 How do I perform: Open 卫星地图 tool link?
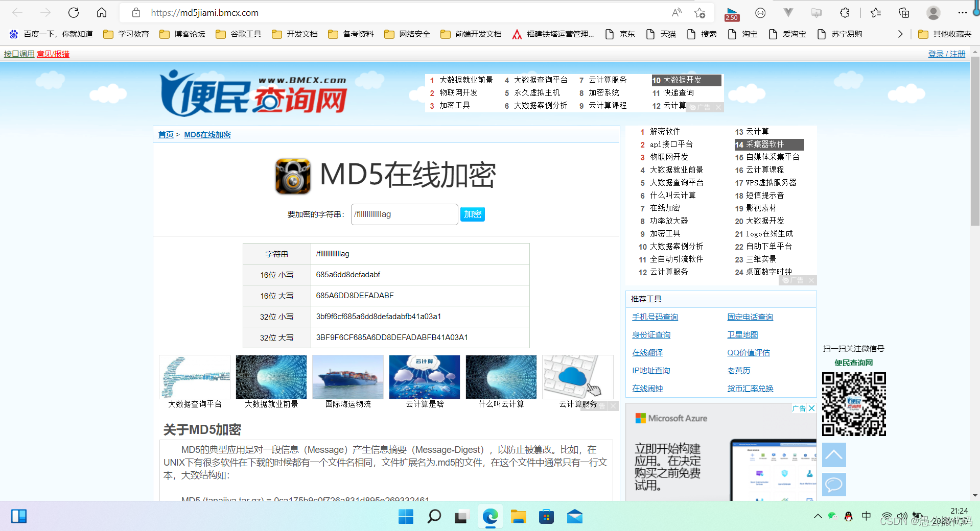[742, 335]
